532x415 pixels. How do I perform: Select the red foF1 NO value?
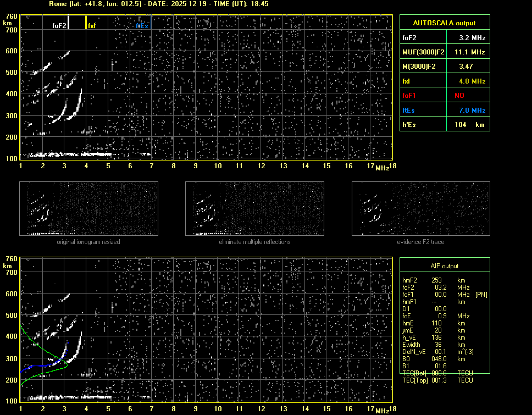[x=459, y=95]
